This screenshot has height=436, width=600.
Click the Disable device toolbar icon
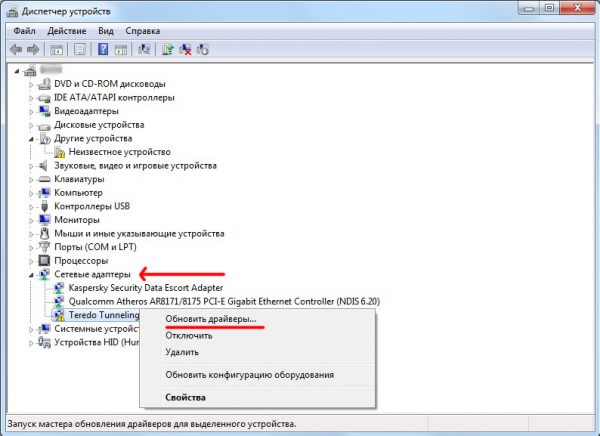coord(202,49)
